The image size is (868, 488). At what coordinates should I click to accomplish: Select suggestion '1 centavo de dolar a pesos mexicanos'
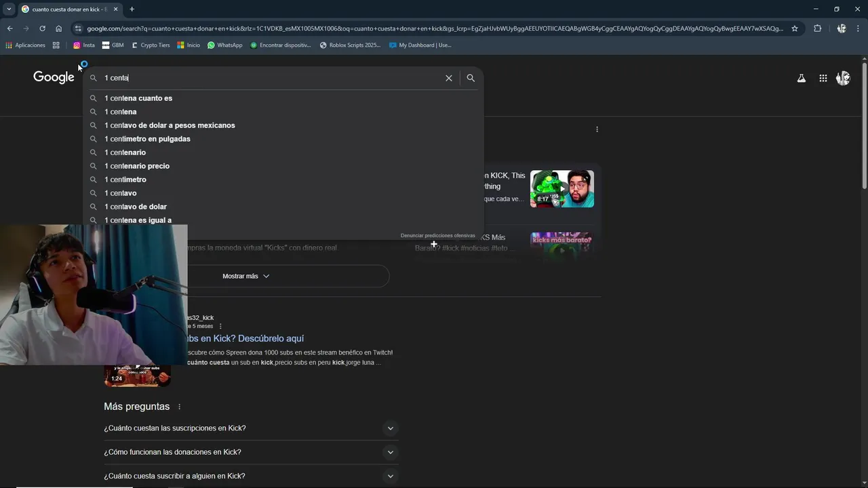[x=283, y=125]
